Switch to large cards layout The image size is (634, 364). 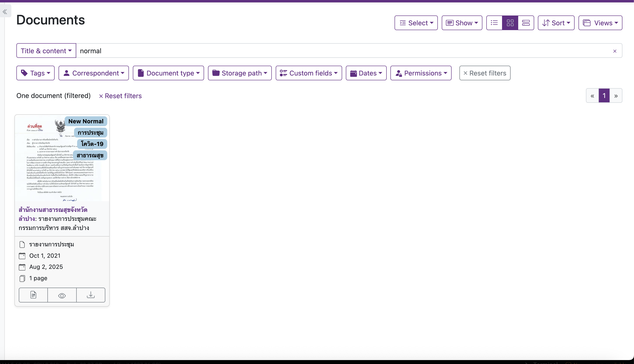(526, 23)
